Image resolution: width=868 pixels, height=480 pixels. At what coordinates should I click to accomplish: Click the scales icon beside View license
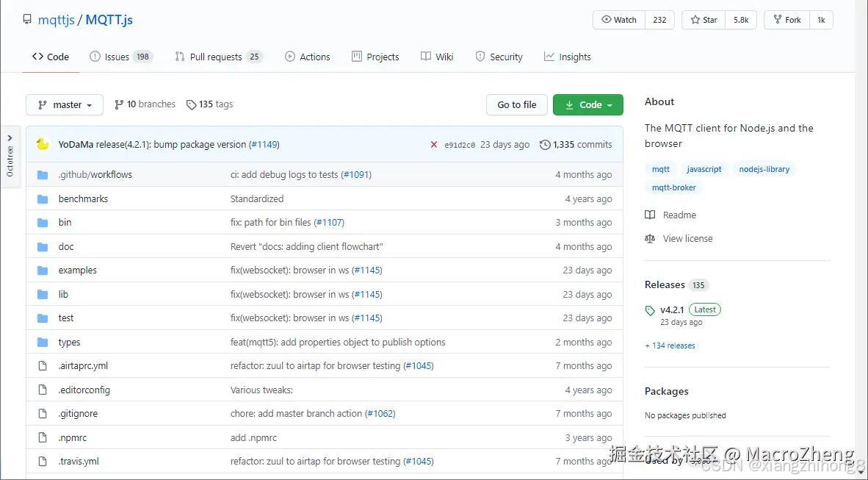tap(651, 238)
